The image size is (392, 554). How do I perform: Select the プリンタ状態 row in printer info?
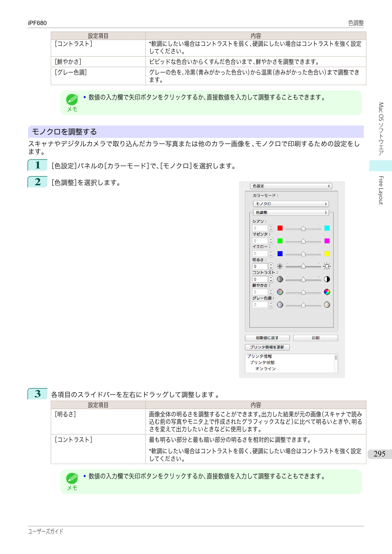click(x=262, y=362)
